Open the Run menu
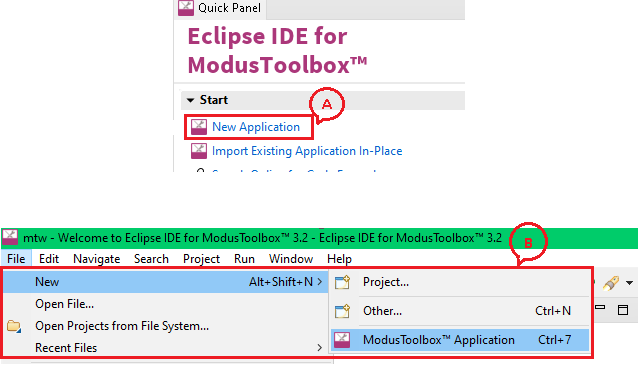 [244, 259]
